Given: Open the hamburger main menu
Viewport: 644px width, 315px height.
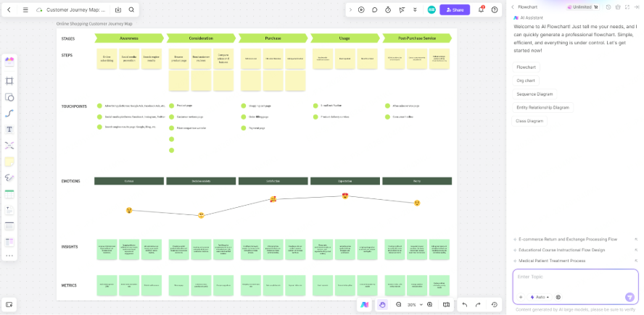Looking at the screenshot, I should tap(25, 10).
